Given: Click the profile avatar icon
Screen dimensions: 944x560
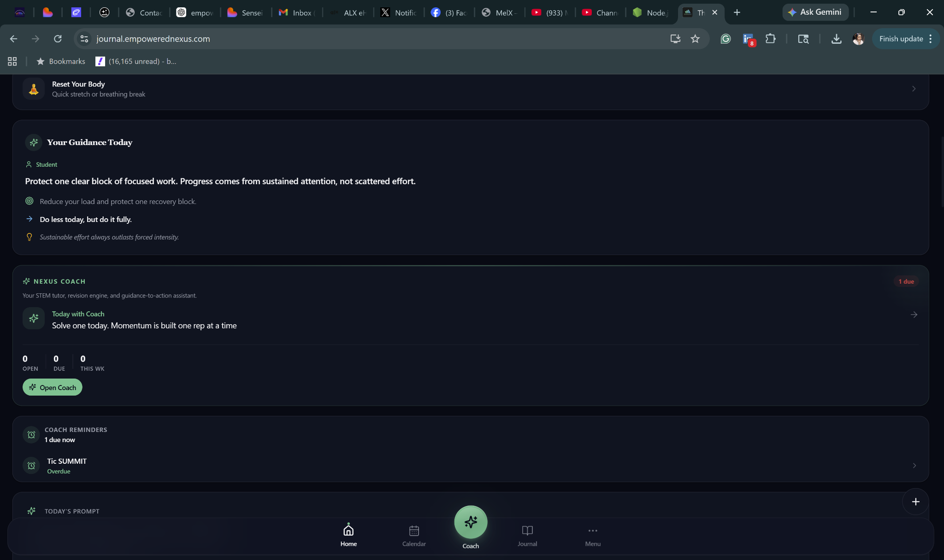Looking at the screenshot, I should (x=858, y=39).
